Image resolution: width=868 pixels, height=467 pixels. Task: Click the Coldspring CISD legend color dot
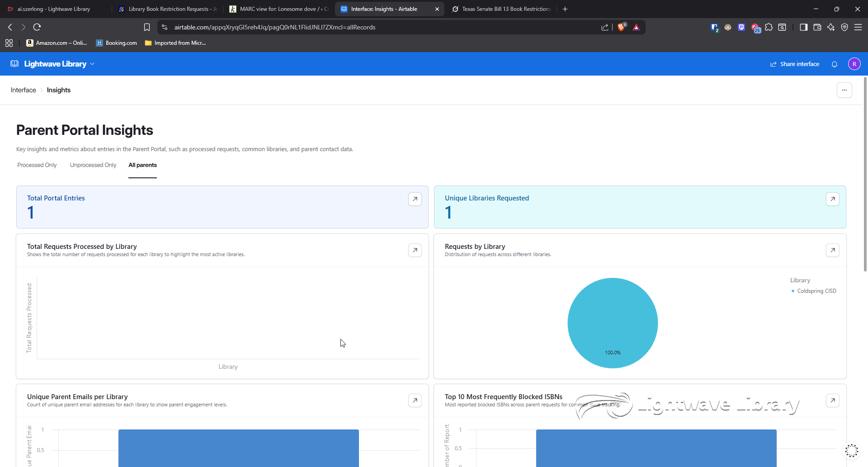pyautogui.click(x=793, y=291)
